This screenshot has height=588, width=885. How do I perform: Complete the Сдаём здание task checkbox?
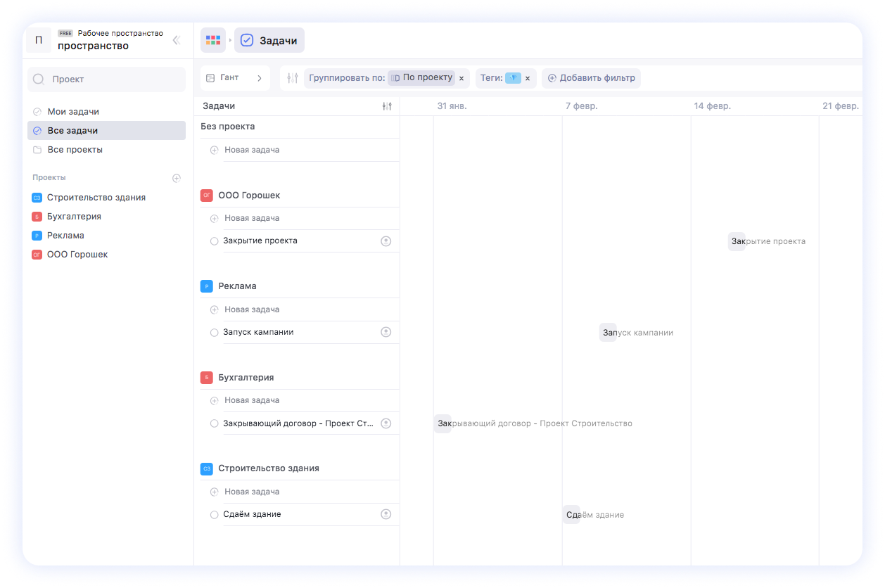click(215, 515)
